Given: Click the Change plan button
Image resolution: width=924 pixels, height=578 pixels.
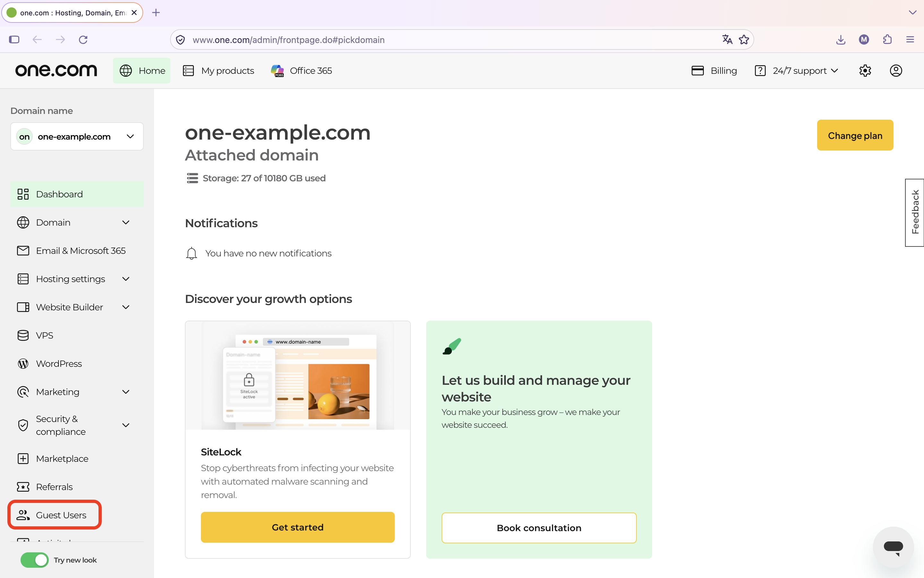Looking at the screenshot, I should (855, 135).
